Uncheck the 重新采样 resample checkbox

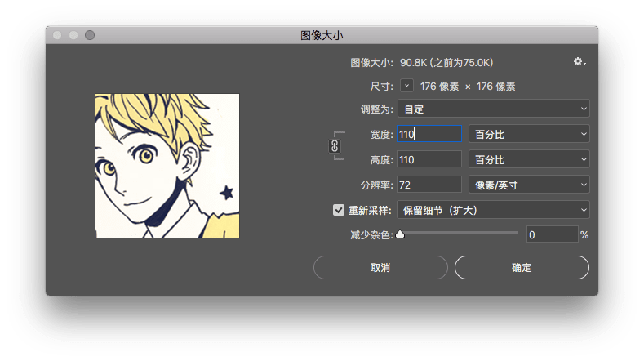pos(339,210)
